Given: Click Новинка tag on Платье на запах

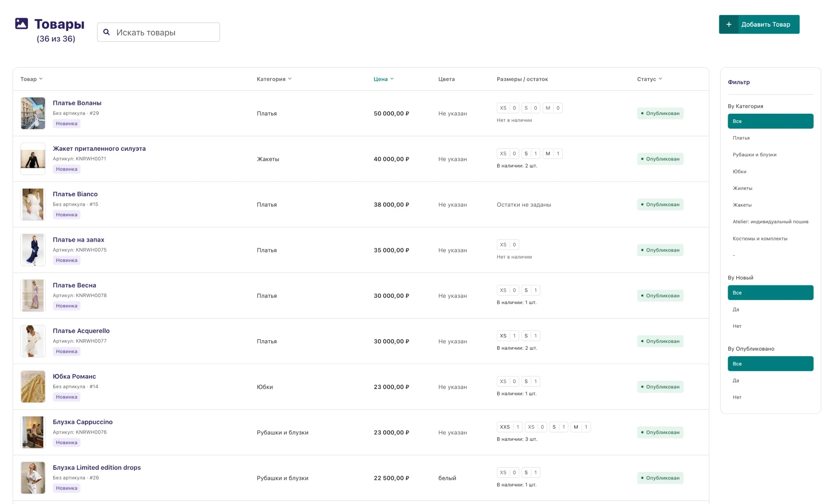Looking at the screenshot, I should [67, 260].
